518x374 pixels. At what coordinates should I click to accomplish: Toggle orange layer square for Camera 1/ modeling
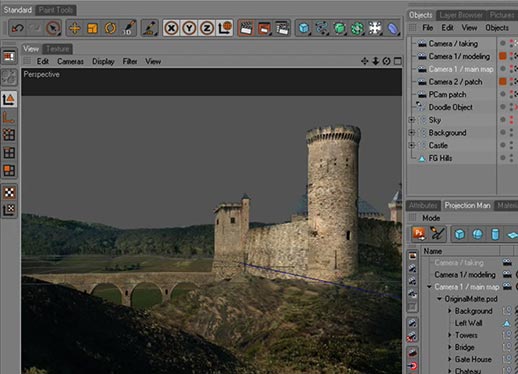(x=503, y=56)
